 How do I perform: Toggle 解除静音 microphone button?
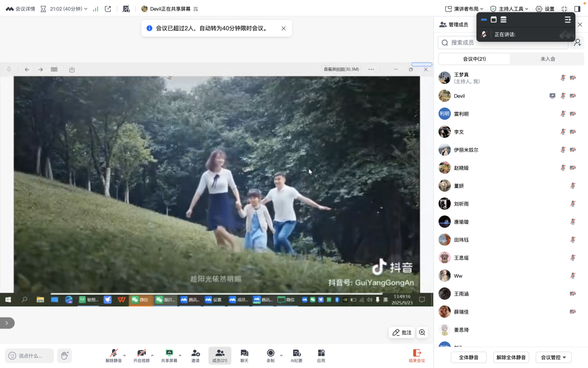tap(113, 356)
